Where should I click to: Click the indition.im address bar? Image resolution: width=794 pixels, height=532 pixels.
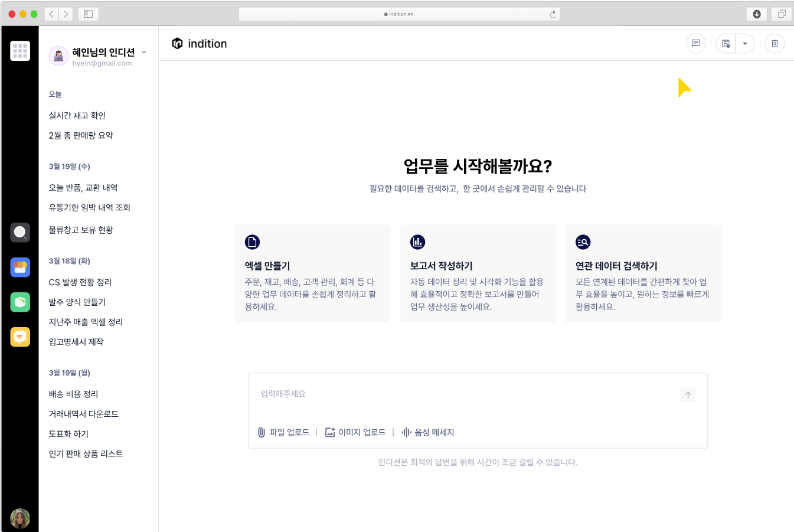click(399, 14)
